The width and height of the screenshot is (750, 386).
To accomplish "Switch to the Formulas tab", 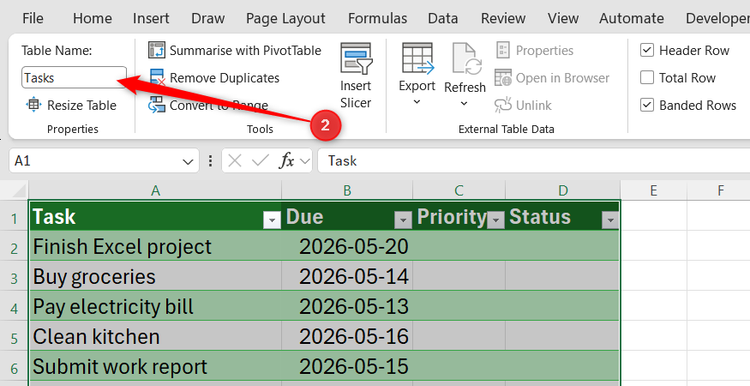I will click(x=378, y=18).
